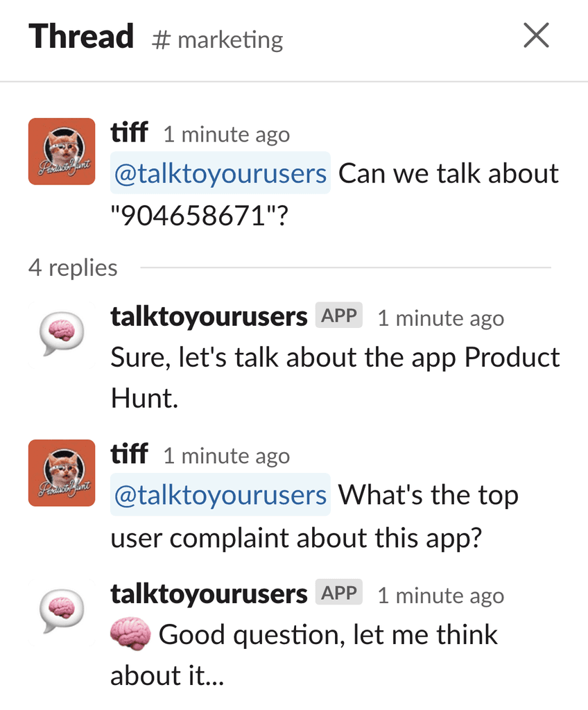Open tiff's cat avatar on the first message

point(62,151)
